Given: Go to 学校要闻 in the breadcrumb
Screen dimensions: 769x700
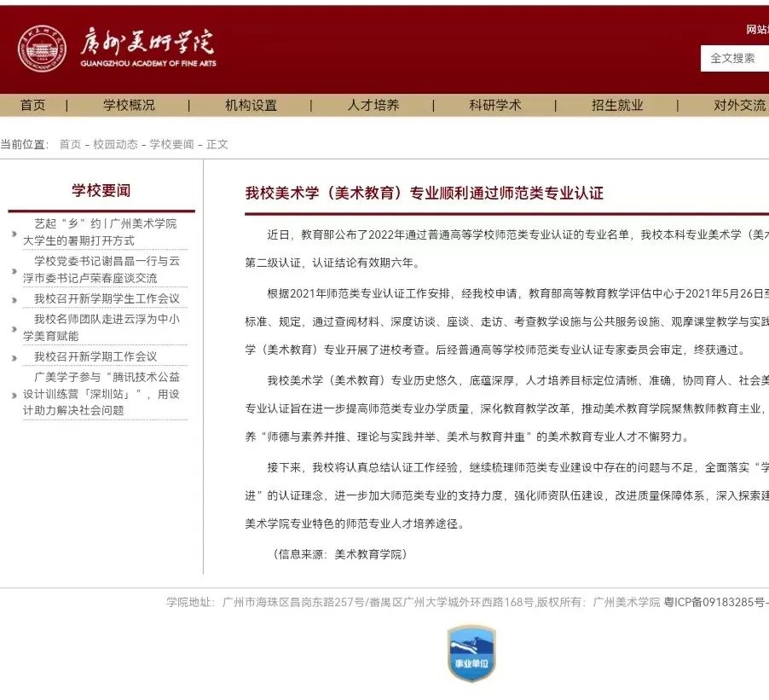Looking at the screenshot, I should (x=171, y=144).
